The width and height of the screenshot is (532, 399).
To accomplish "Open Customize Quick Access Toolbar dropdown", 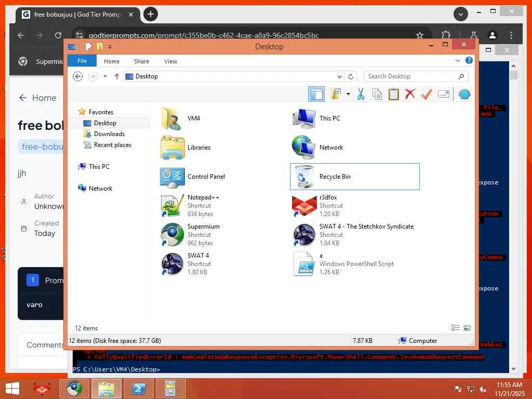I will (x=110, y=47).
